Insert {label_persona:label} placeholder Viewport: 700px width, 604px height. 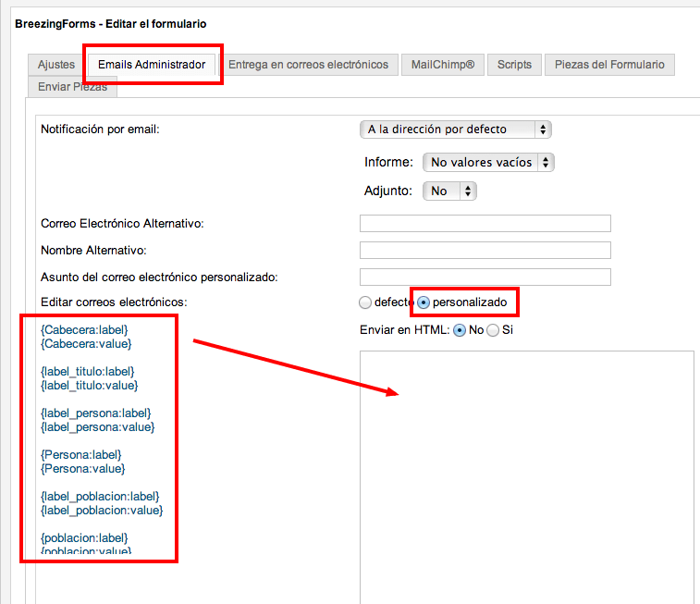tap(96, 413)
